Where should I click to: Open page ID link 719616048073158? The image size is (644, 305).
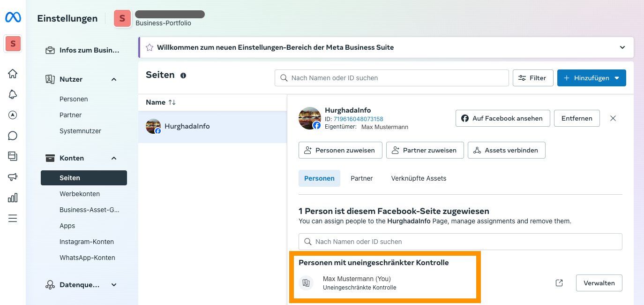click(359, 119)
